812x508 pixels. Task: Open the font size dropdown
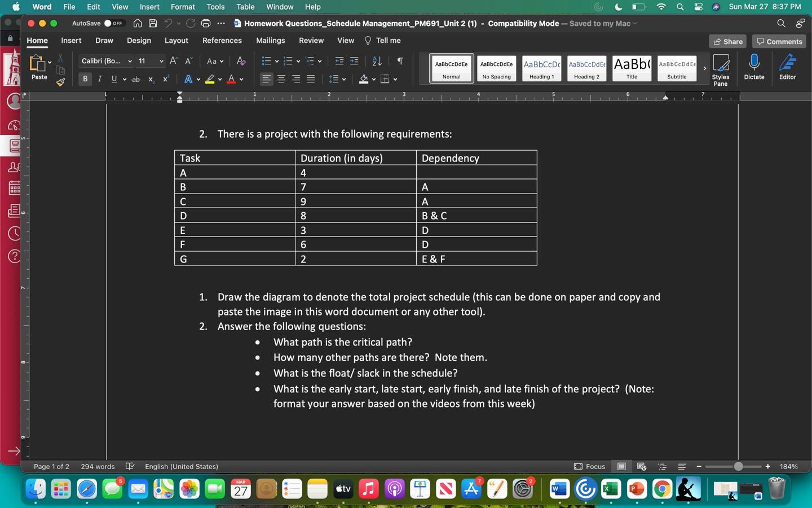point(161,61)
